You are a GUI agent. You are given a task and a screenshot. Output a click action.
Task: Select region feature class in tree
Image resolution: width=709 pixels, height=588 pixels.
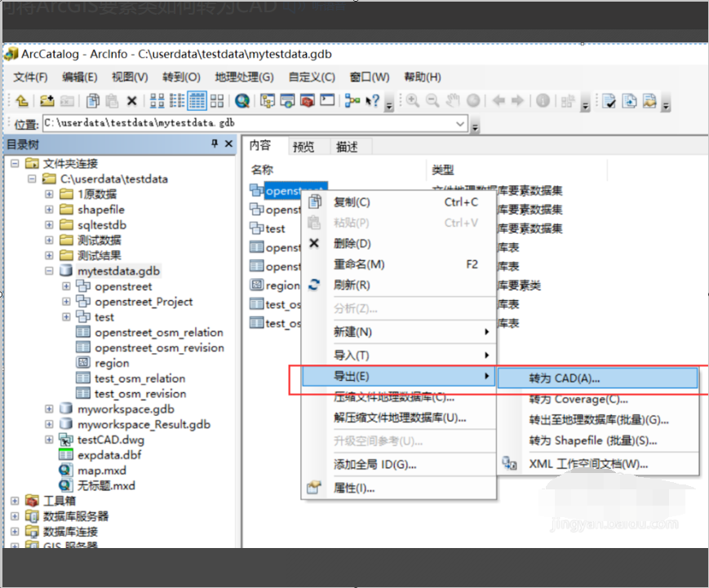coord(112,363)
